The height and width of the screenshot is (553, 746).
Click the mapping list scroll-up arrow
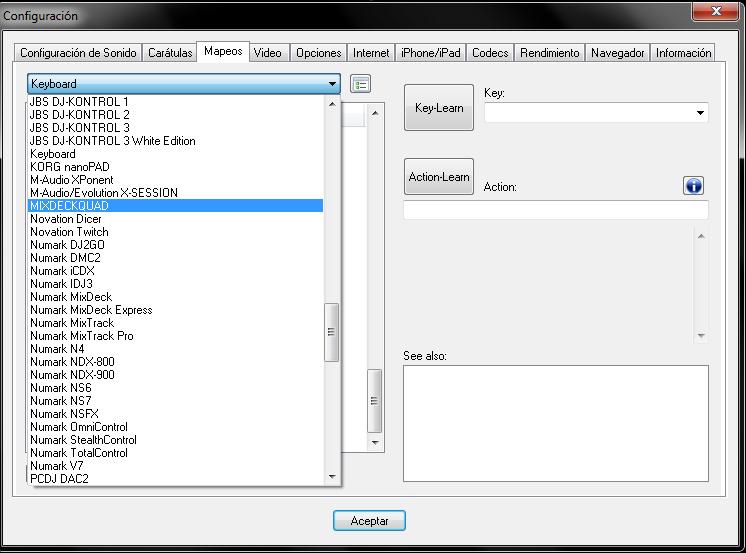[x=375, y=113]
